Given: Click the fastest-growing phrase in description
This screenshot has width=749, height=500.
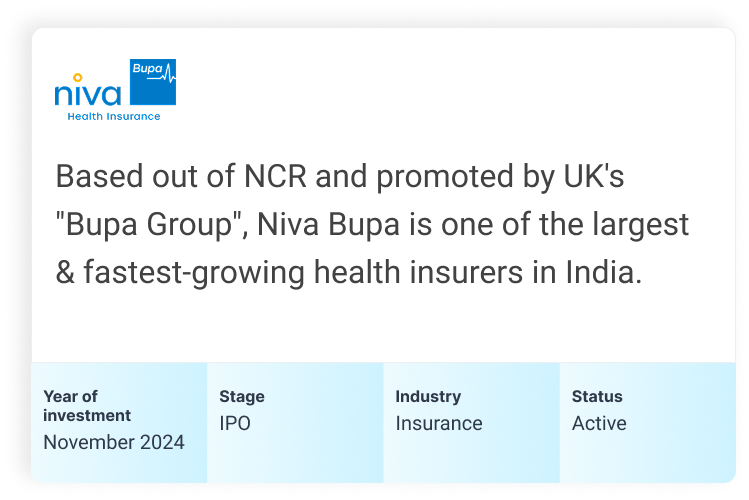Looking at the screenshot, I should coord(194,273).
